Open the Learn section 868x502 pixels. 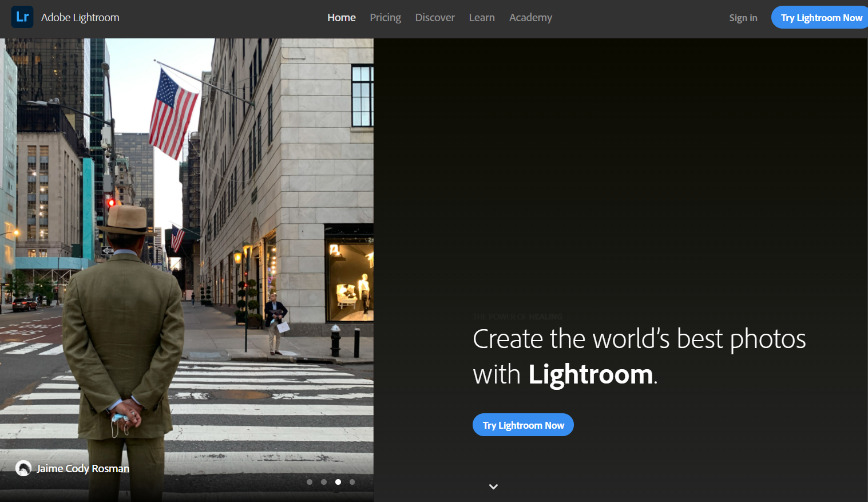click(482, 18)
